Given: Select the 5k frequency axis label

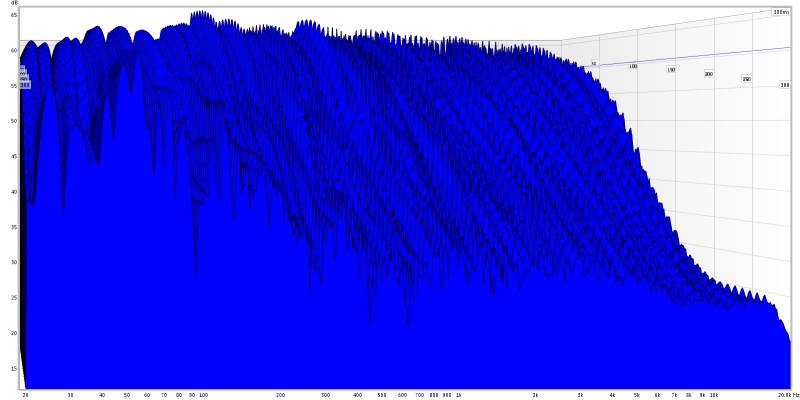Looking at the screenshot, I should (x=637, y=395).
